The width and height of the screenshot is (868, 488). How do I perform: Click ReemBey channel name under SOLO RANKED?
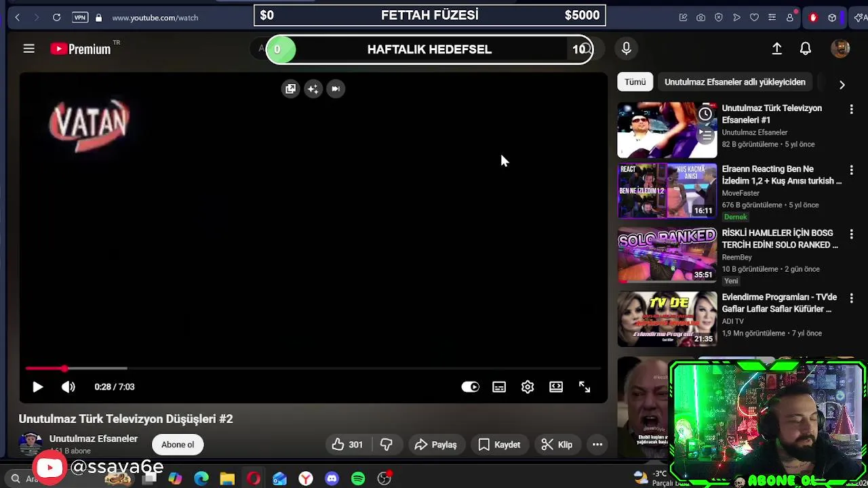pos(737,257)
